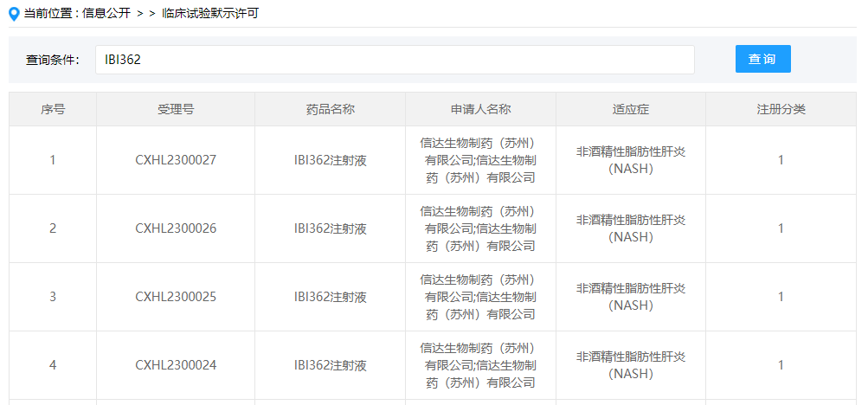Click IBI362注射液 in CXHL2300026 row

pyautogui.click(x=330, y=228)
